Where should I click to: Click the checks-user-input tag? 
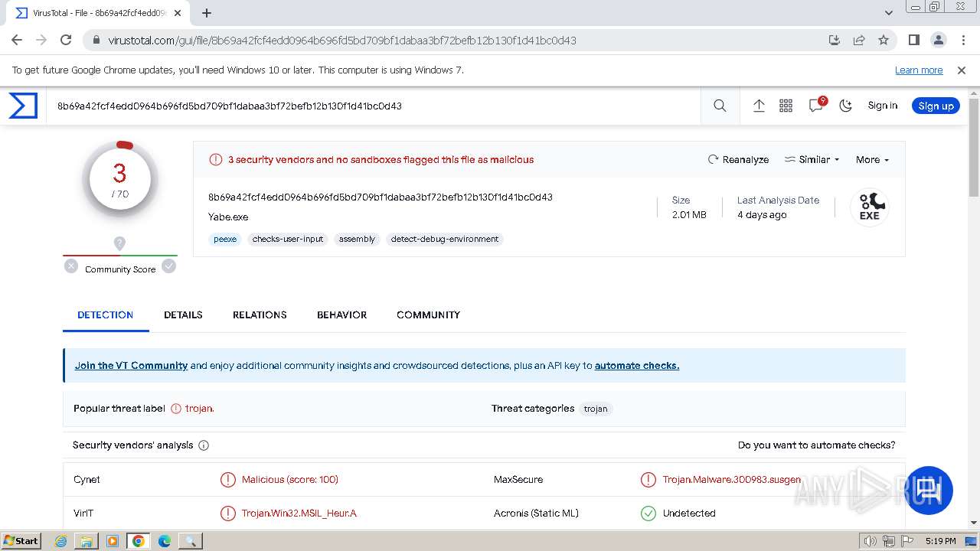[x=288, y=239]
